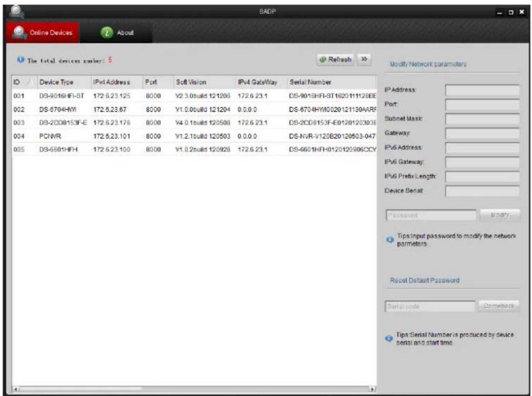Open the Online Devices tab

[x=43, y=33]
